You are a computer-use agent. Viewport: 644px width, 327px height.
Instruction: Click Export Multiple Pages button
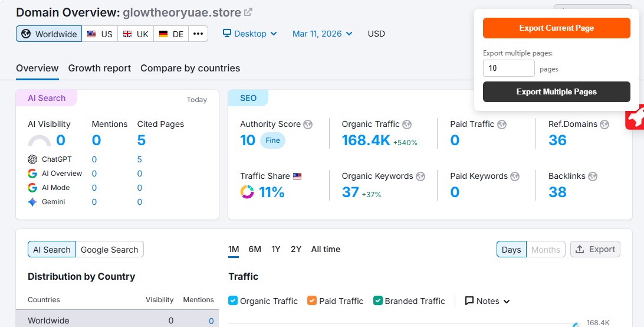(557, 91)
